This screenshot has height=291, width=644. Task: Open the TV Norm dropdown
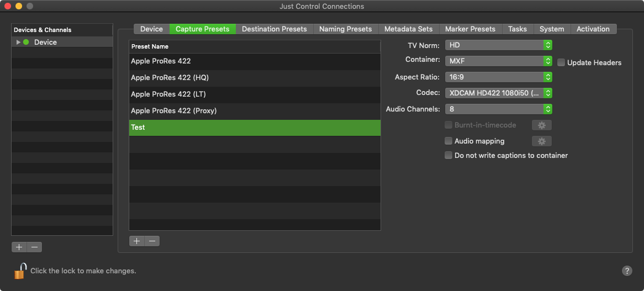[499, 45]
